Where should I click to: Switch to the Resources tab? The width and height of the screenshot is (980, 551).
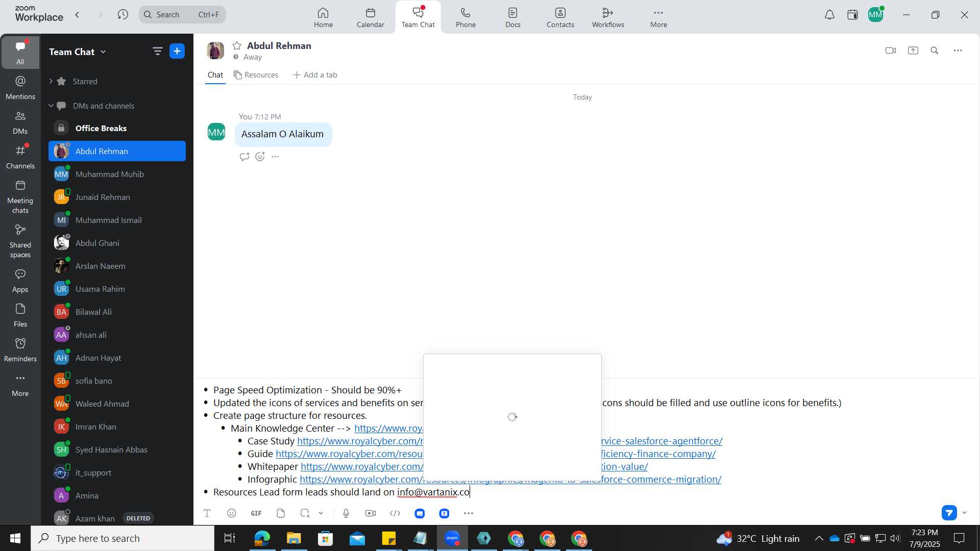[256, 75]
